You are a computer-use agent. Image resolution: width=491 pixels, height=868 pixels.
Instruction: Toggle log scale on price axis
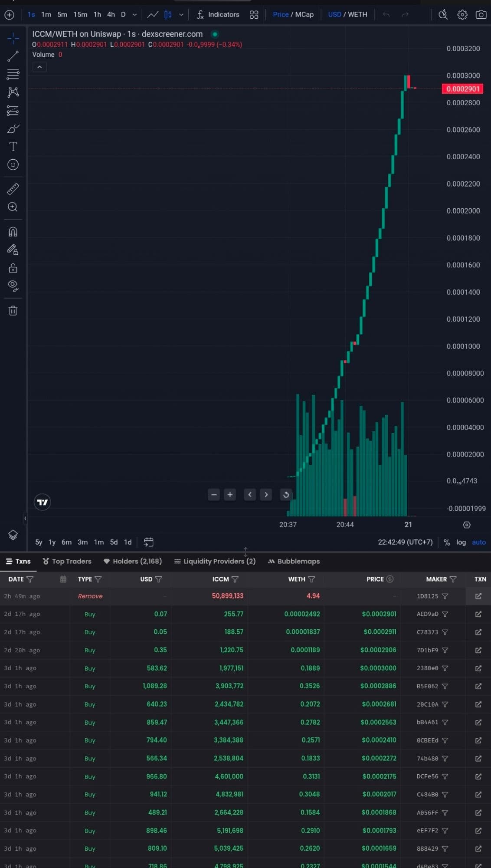click(x=461, y=542)
